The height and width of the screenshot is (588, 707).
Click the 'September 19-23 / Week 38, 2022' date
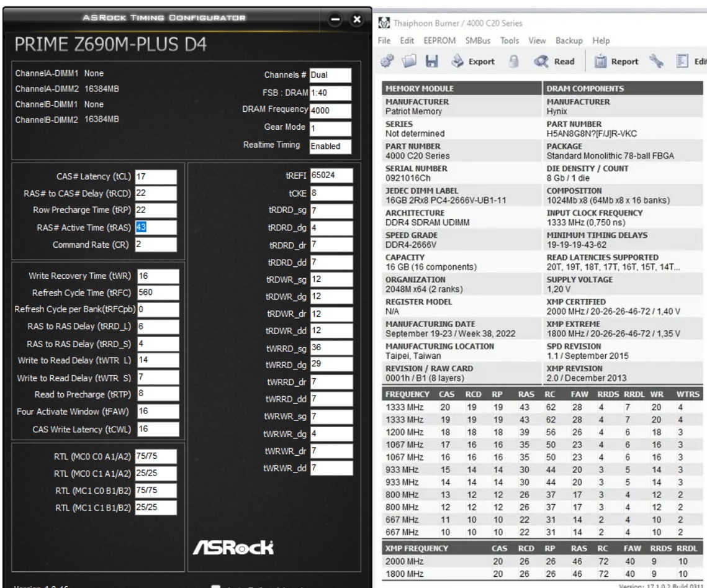450,333
